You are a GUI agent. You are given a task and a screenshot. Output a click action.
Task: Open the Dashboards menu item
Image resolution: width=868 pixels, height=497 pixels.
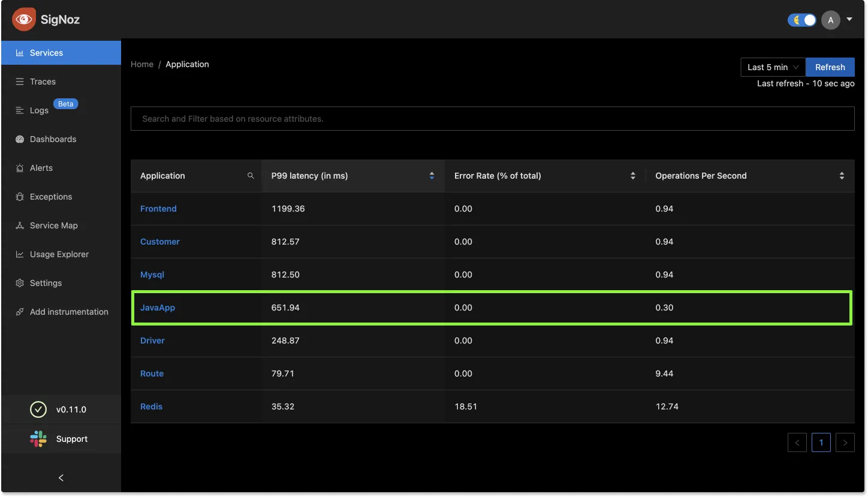click(x=61, y=139)
